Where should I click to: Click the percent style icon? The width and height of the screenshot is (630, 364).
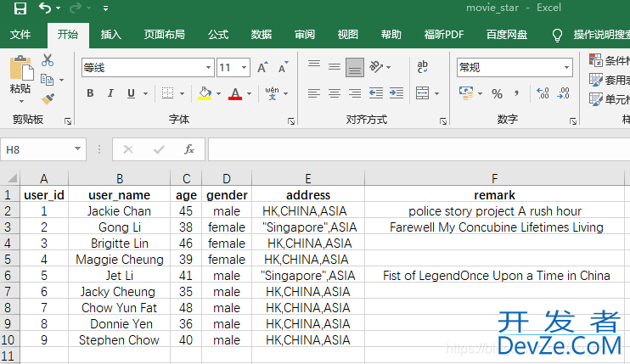(x=497, y=93)
